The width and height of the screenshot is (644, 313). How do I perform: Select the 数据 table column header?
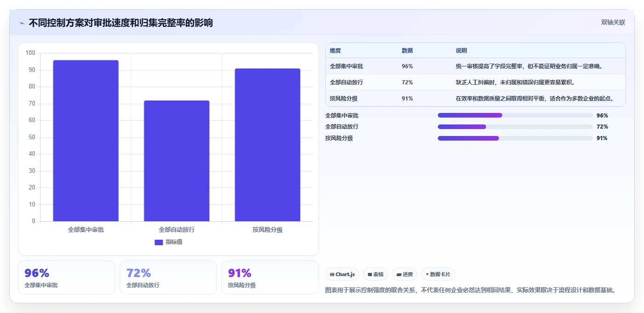click(407, 51)
